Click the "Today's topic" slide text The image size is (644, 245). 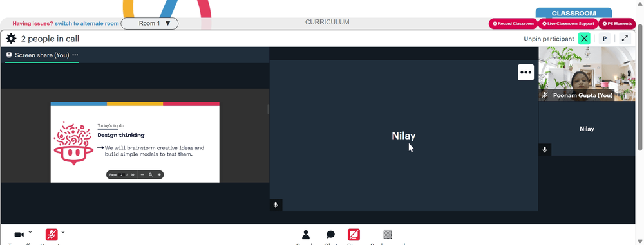[x=111, y=126]
